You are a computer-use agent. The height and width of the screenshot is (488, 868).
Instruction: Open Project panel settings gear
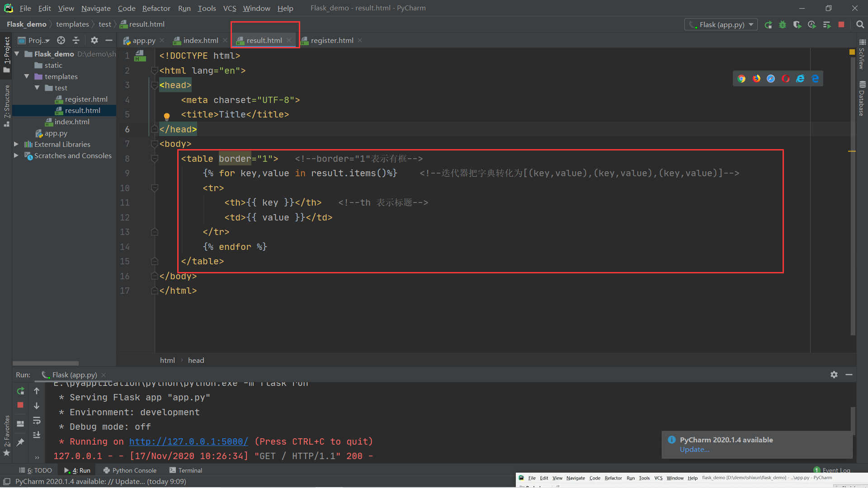coord(94,41)
